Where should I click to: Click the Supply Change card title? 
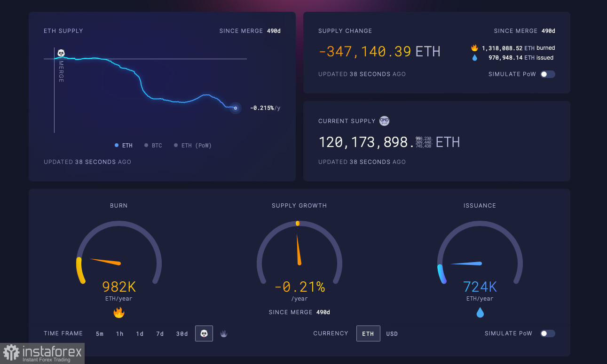click(x=345, y=31)
